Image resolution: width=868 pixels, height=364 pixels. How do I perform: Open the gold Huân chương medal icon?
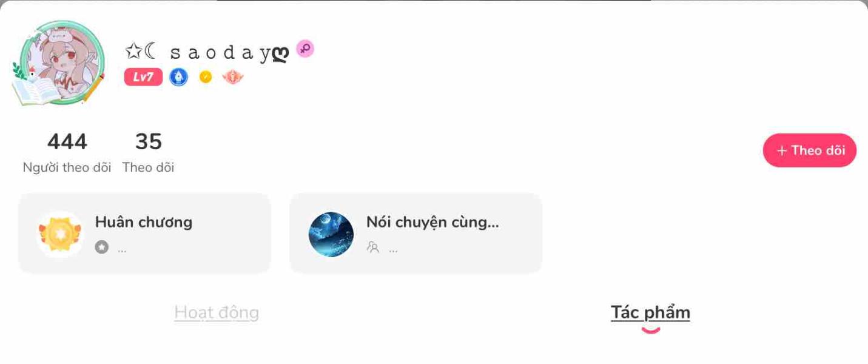click(x=59, y=234)
